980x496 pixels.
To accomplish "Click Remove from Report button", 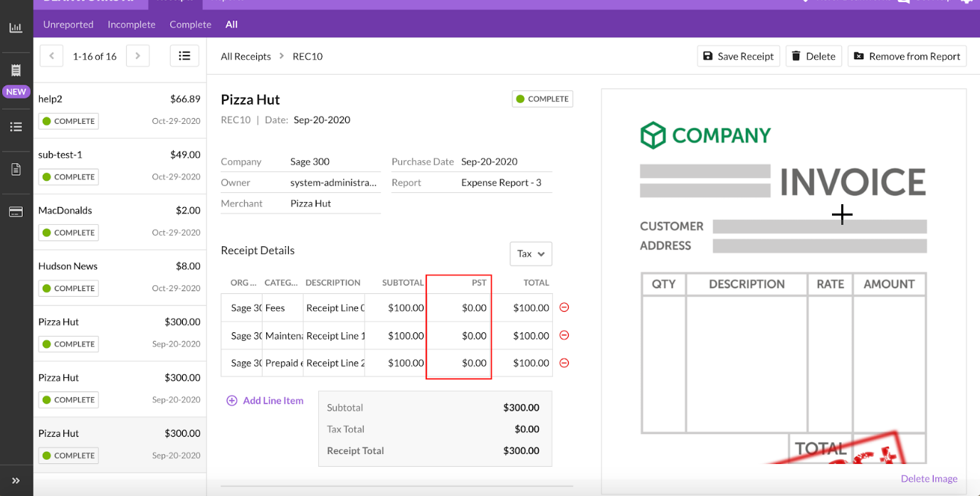I will [907, 56].
